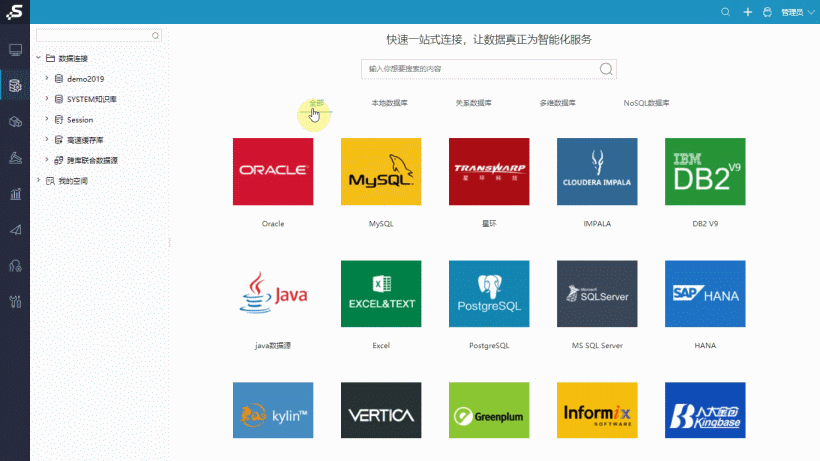
Task: Click the center database search input field
Action: coord(480,69)
